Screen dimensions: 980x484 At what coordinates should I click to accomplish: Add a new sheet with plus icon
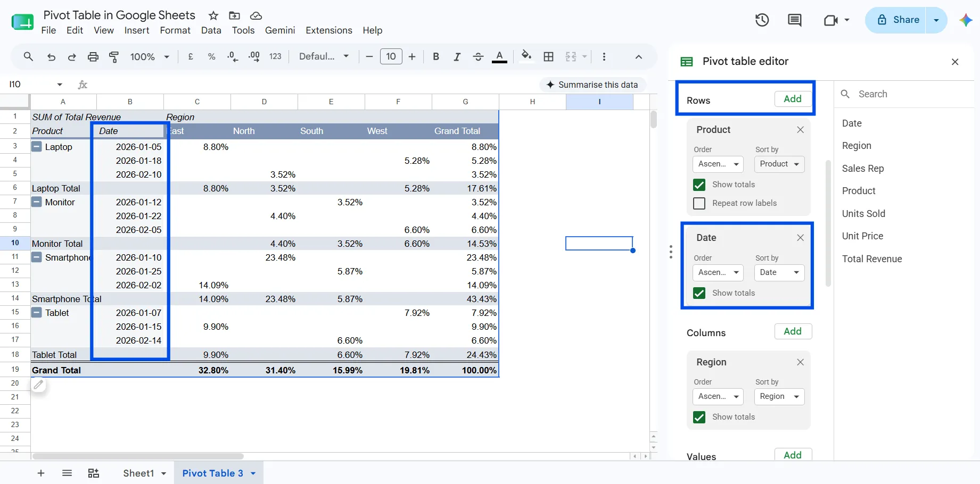tap(41, 473)
